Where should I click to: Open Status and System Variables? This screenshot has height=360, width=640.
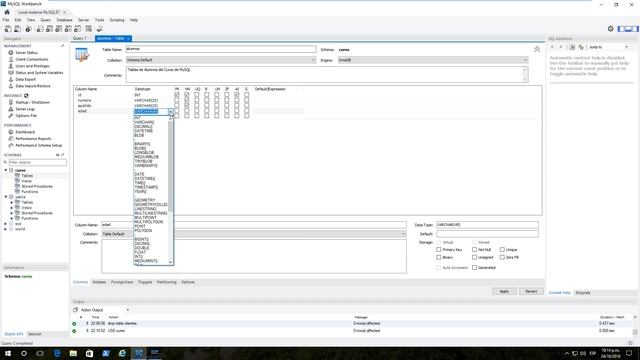[39, 73]
